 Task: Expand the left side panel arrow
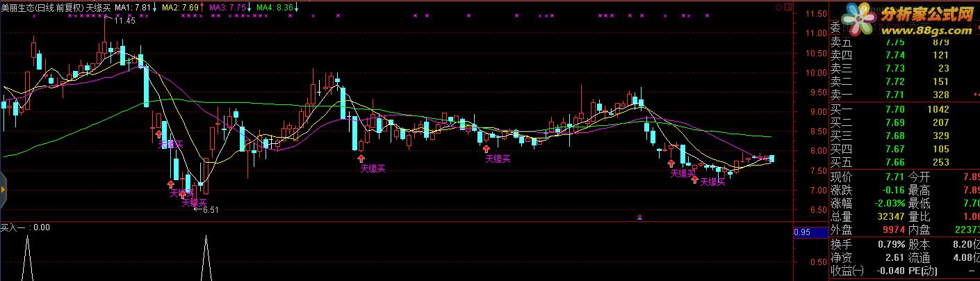(x=3, y=188)
